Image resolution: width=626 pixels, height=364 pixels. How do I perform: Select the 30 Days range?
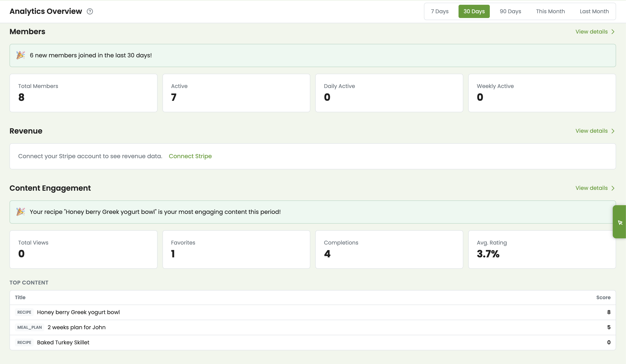click(474, 11)
